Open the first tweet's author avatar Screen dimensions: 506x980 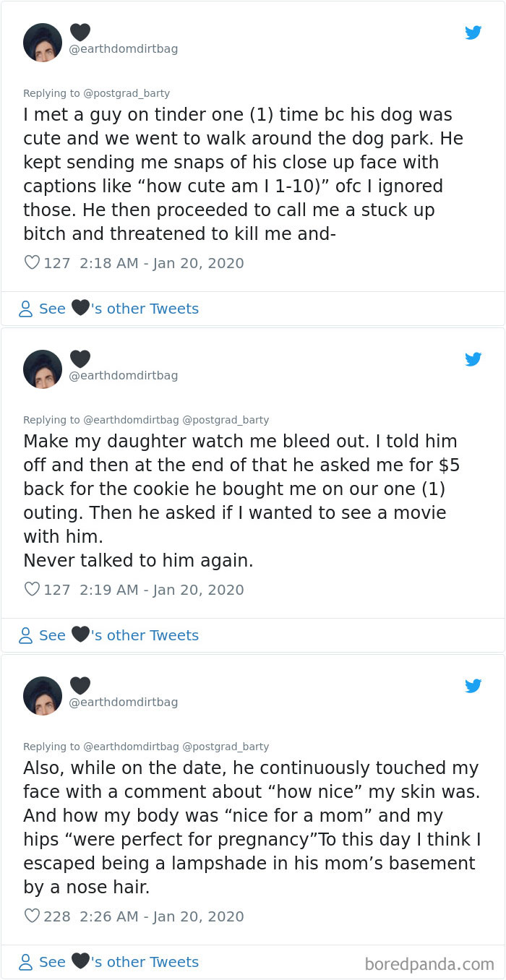(x=43, y=42)
